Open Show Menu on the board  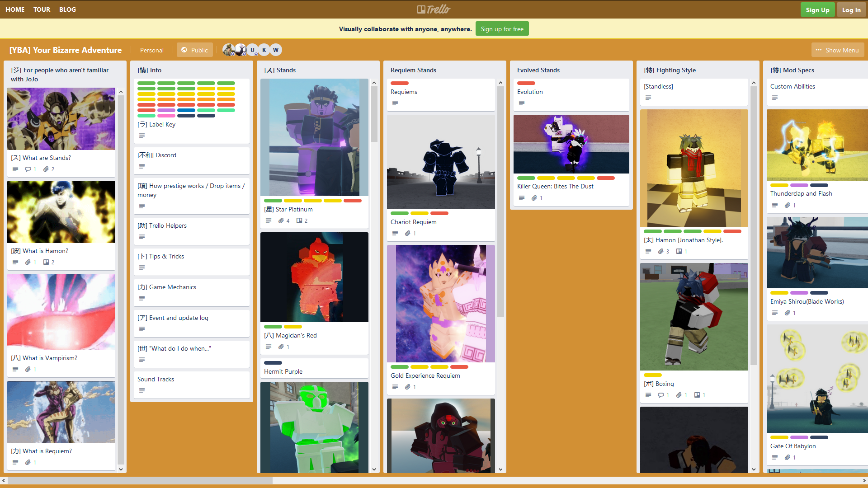(x=838, y=50)
